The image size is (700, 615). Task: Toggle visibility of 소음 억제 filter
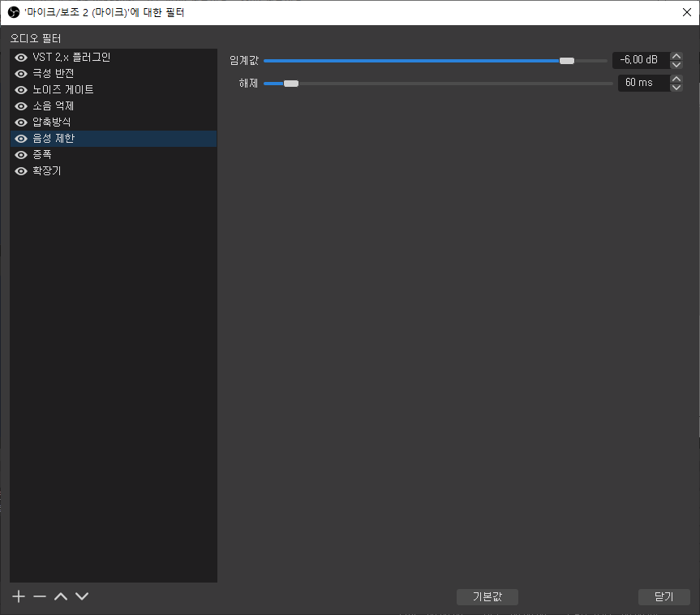tap(21, 106)
